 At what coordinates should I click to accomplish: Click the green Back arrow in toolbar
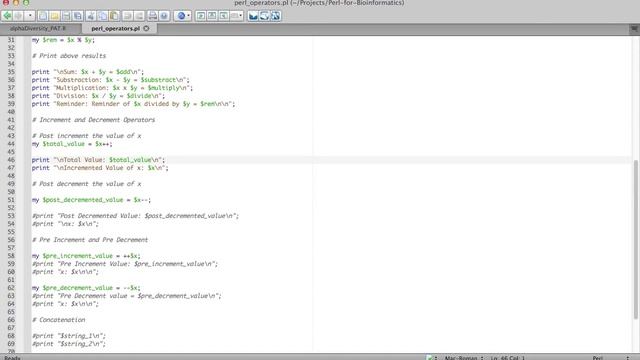pos(7,16)
